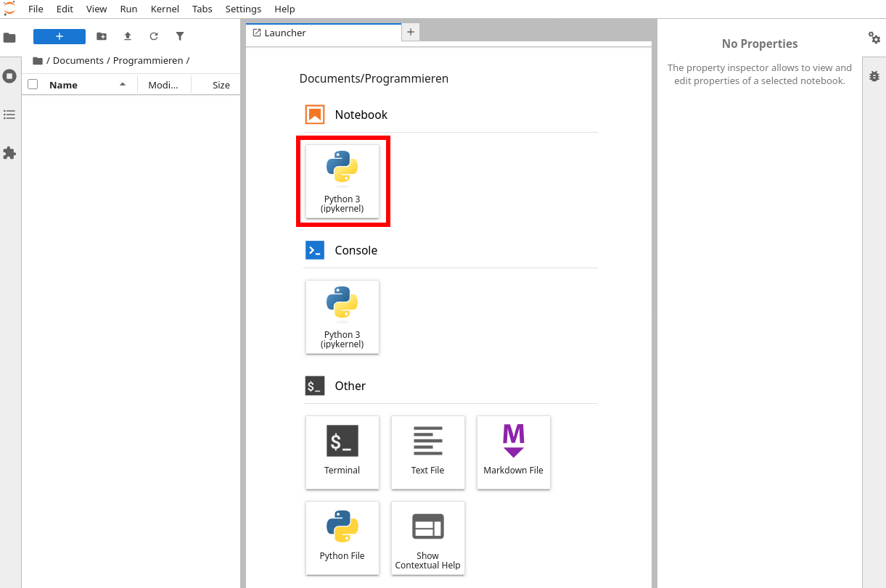Create a new Python File
This screenshot has width=886, height=588.
click(x=342, y=537)
